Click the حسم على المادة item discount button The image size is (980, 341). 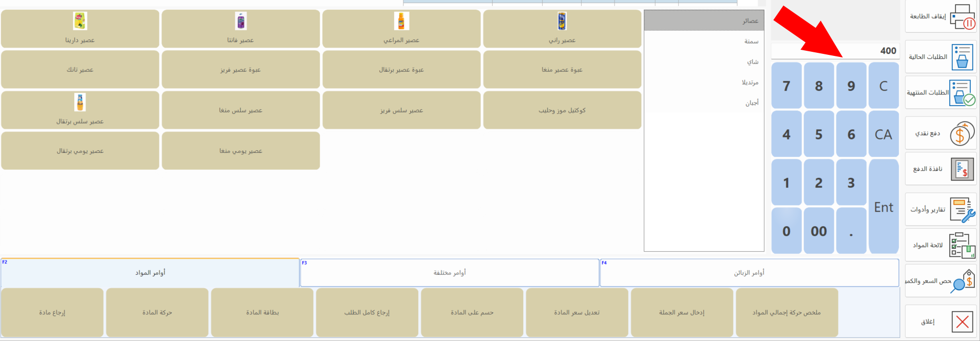pyautogui.click(x=472, y=312)
